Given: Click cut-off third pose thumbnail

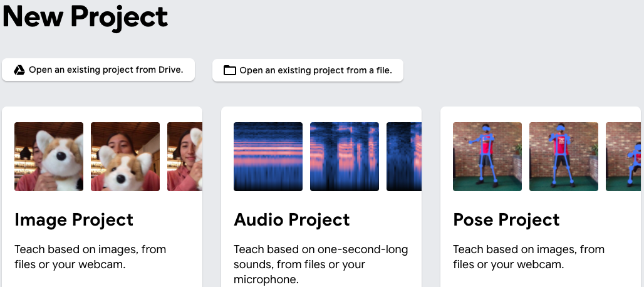Looking at the screenshot, I should coord(623,157).
